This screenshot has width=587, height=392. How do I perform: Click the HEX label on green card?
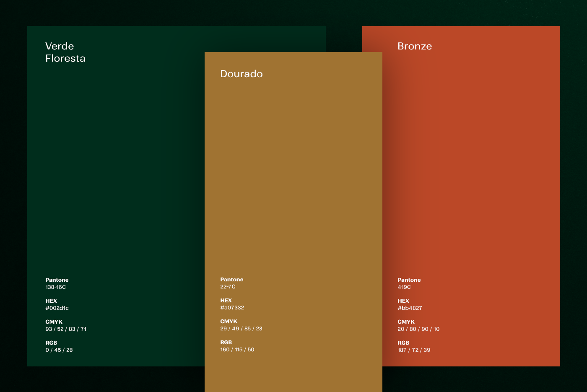[x=51, y=301]
